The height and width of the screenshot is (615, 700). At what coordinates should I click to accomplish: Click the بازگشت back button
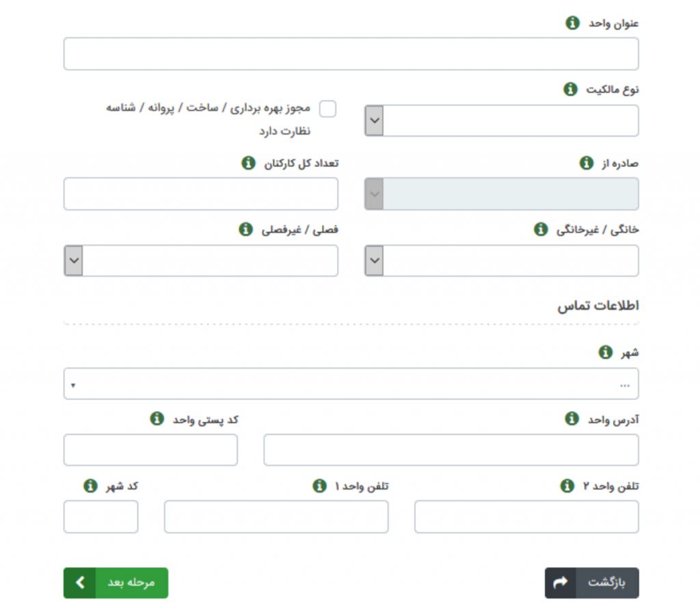point(591,583)
